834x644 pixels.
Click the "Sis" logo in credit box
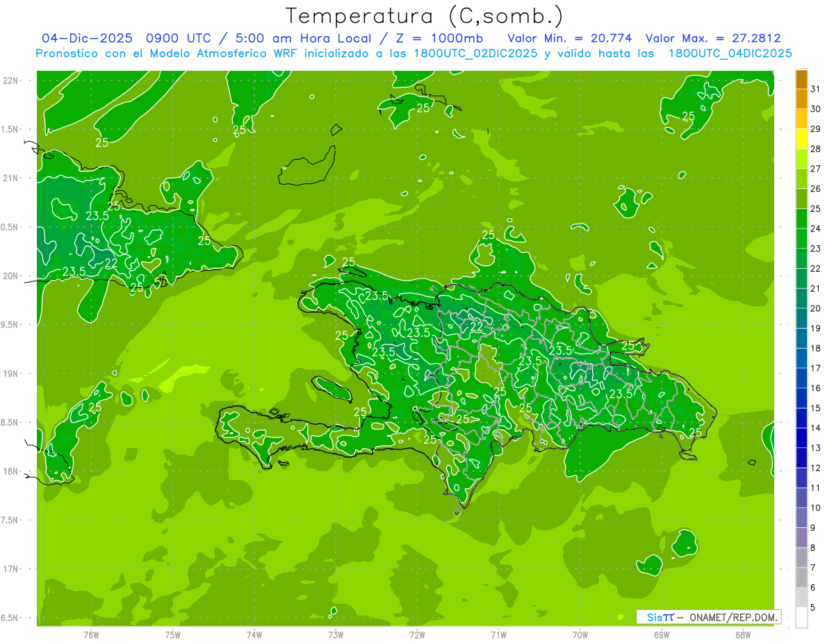(654, 617)
